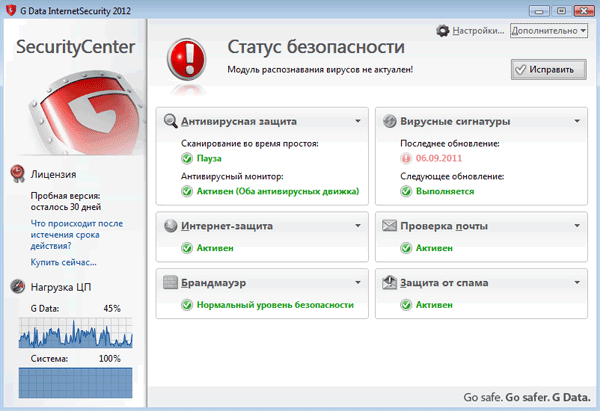Click the gauge icon beside Нагрузка ЦП
Image resolution: width=600 pixels, height=411 pixels.
point(18,286)
